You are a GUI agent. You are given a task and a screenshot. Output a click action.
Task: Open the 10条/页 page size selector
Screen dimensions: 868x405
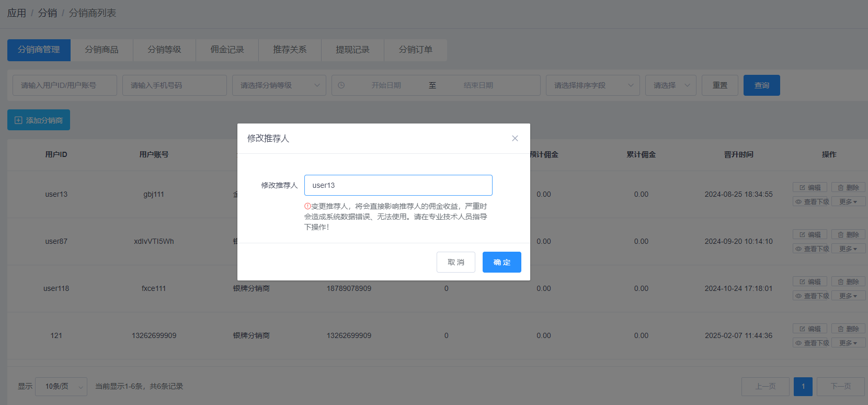(61, 387)
